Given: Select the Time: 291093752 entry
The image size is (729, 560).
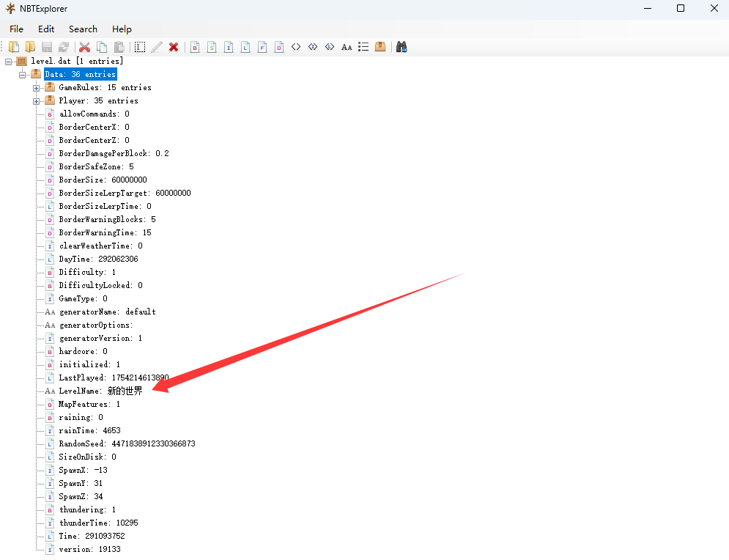Looking at the screenshot, I should [92, 537].
